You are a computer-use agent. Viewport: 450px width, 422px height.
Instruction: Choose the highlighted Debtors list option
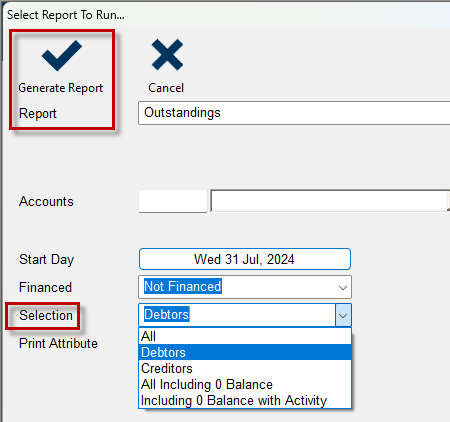click(245, 352)
